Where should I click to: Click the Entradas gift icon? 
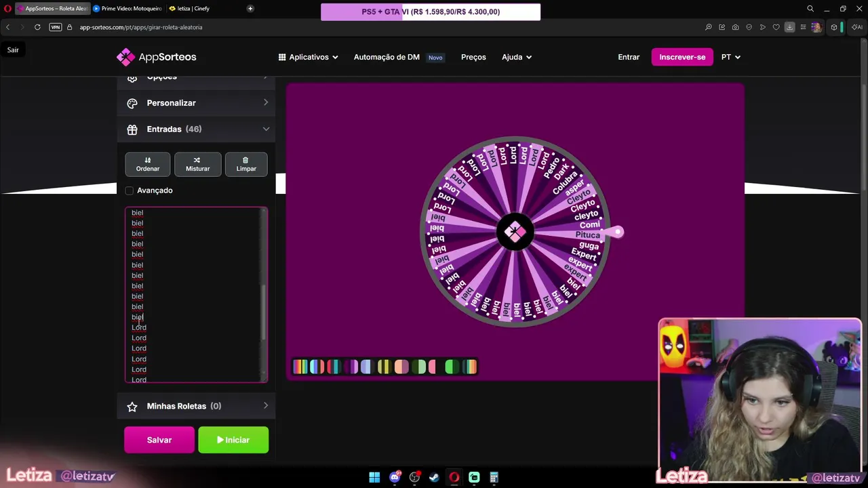(x=132, y=129)
